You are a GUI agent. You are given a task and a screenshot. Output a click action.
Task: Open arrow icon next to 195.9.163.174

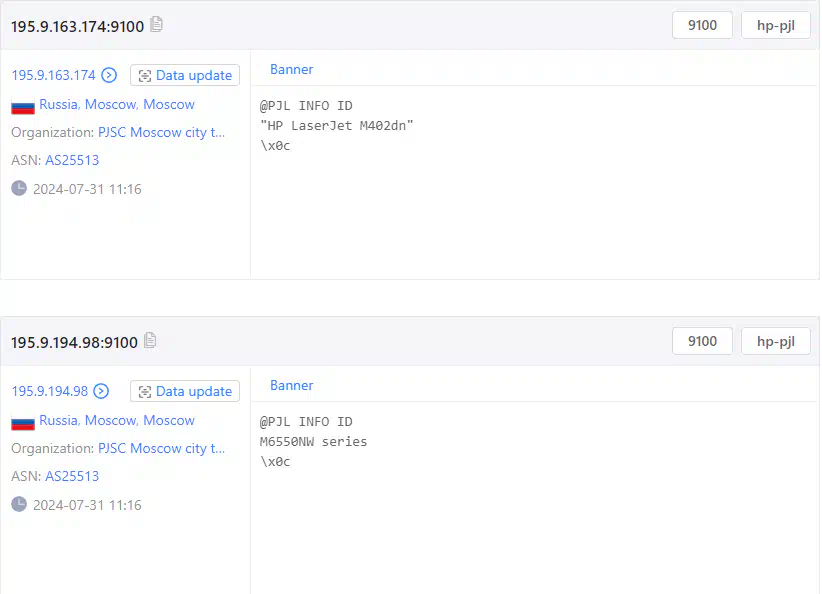pos(109,75)
